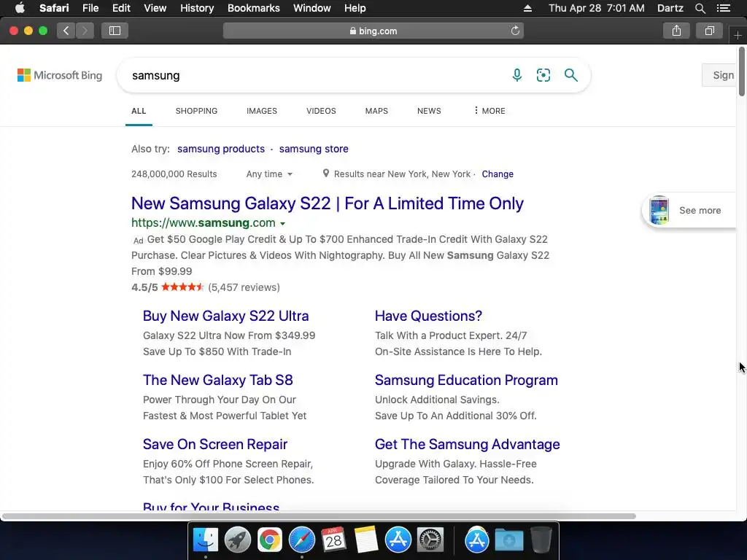Click the bing.com address bar
This screenshot has height=560, width=747.
(373, 31)
